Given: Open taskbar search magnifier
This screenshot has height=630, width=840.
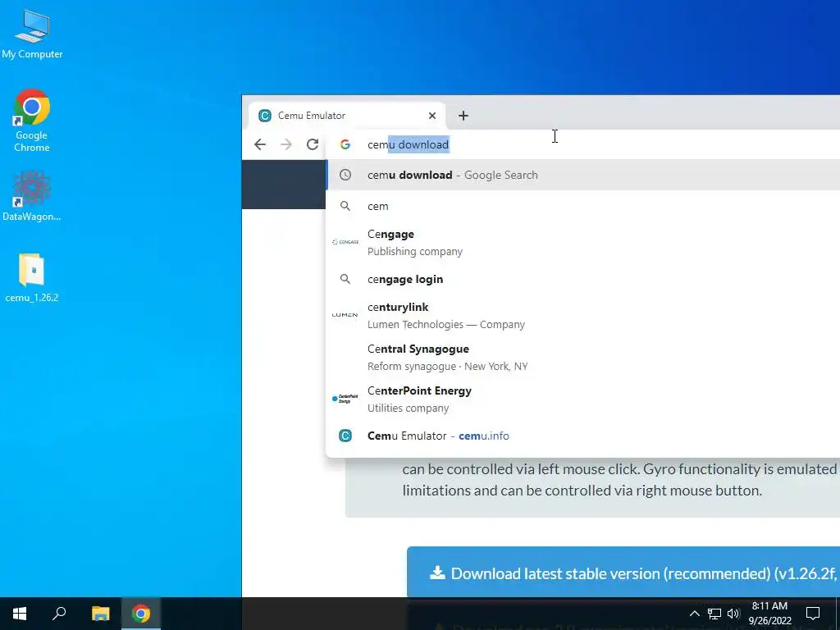Looking at the screenshot, I should (x=59, y=614).
